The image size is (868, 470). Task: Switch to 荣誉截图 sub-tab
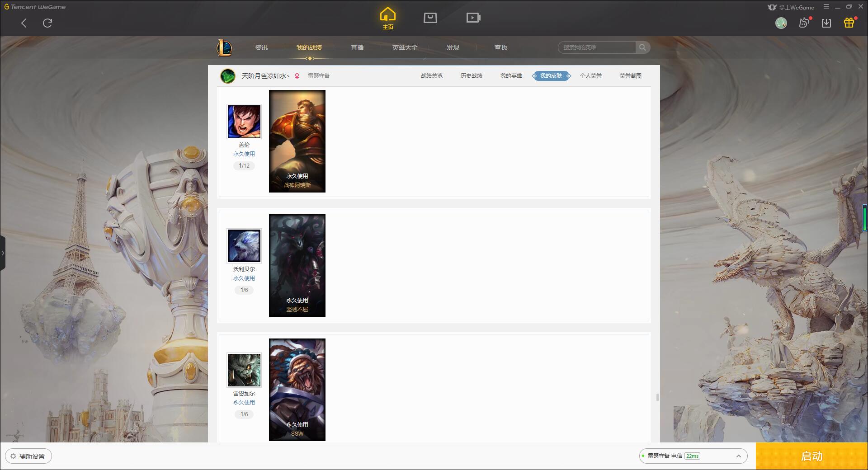pos(631,76)
